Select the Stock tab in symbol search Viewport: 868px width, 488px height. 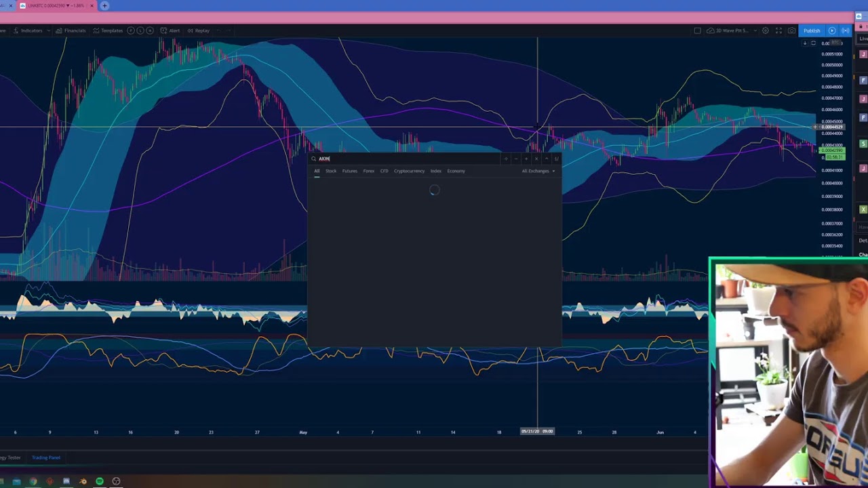point(331,171)
